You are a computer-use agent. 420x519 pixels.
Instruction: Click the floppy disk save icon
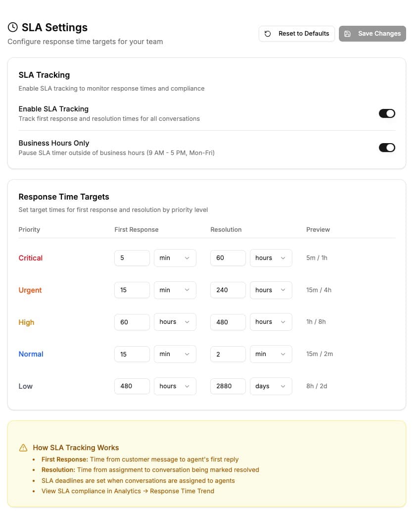pyautogui.click(x=347, y=34)
